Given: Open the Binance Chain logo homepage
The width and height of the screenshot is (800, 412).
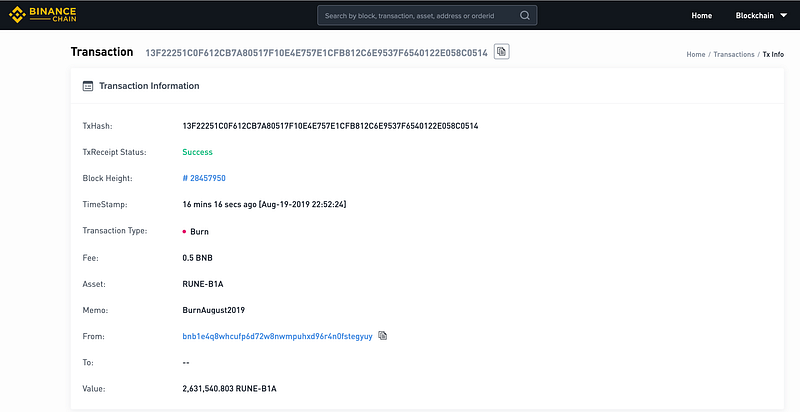Looking at the screenshot, I should coord(43,15).
